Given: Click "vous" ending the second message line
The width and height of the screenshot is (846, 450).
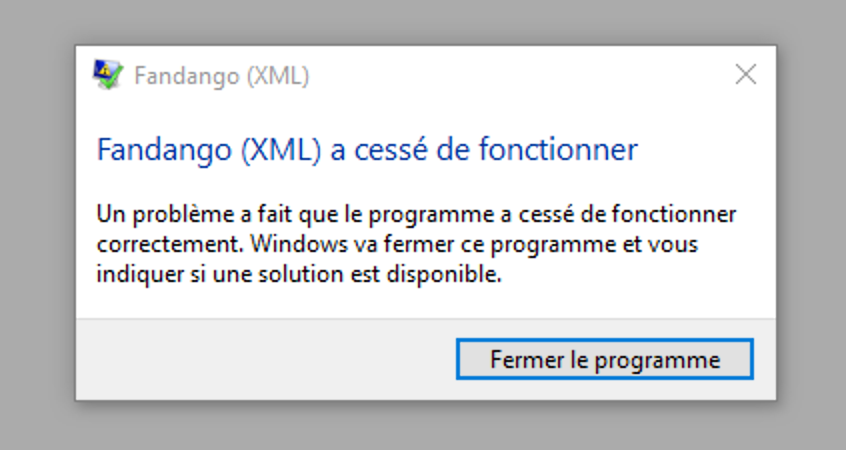Looking at the screenshot, I should click(x=675, y=244).
